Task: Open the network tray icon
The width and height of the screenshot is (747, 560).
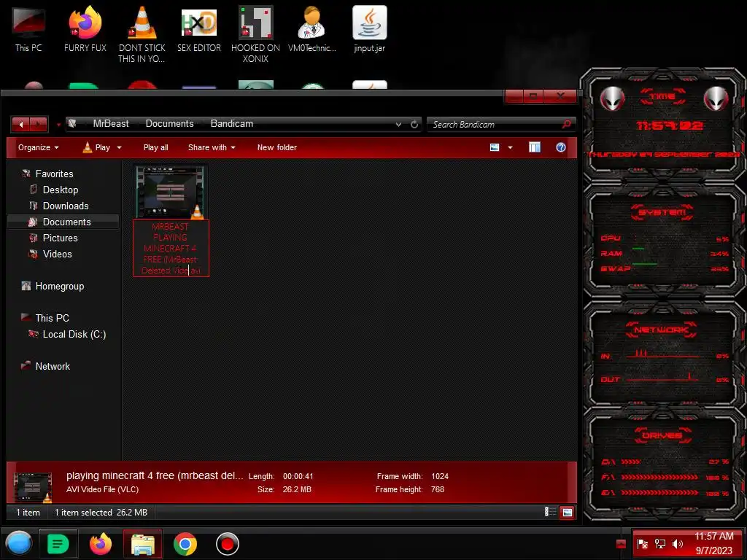Action: coord(659,544)
